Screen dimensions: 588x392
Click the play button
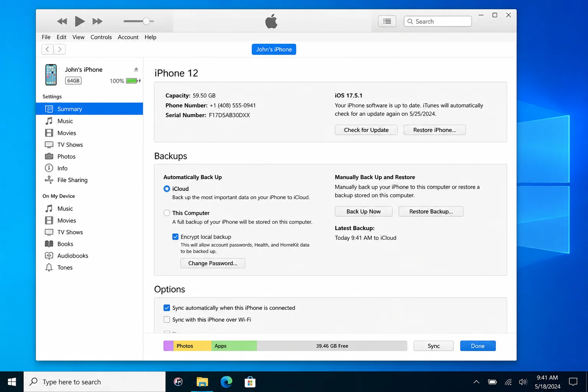click(80, 21)
